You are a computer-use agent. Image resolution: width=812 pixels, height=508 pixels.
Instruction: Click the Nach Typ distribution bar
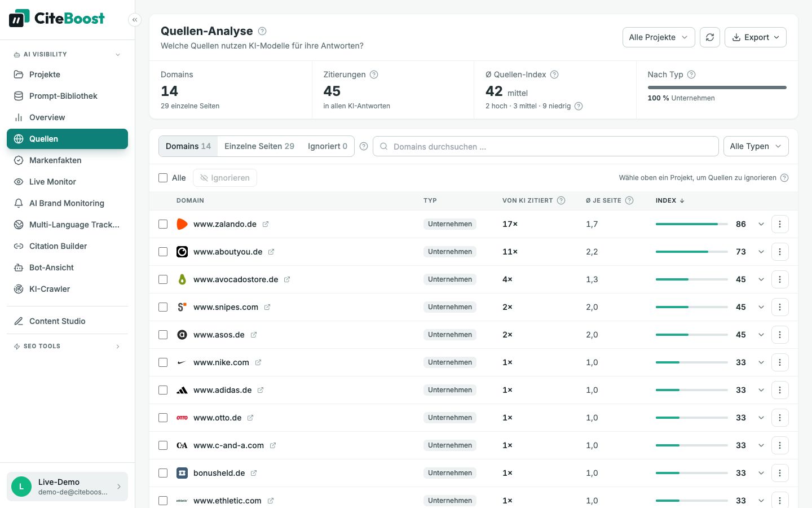point(717,87)
